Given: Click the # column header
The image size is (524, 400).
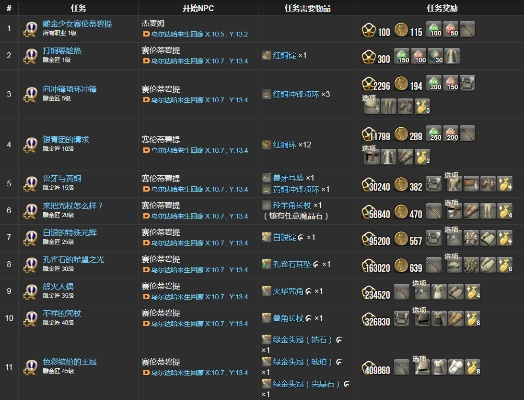Looking at the screenshot, I should [9, 8].
